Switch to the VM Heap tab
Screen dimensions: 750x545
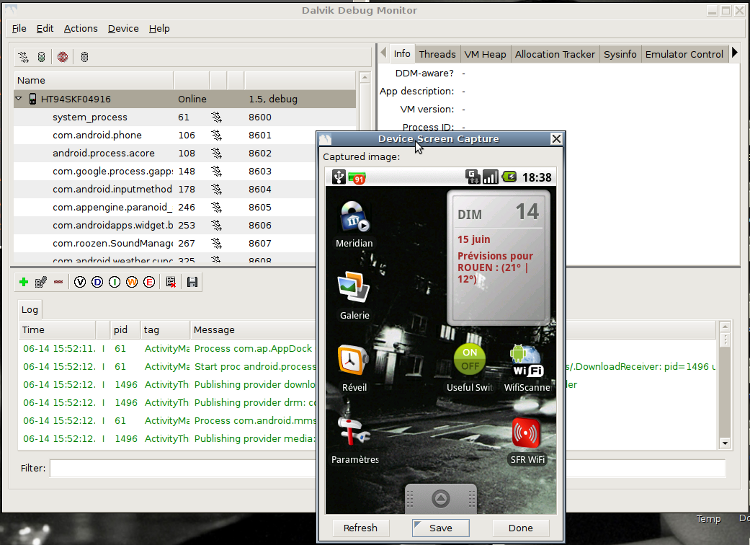click(x=486, y=54)
